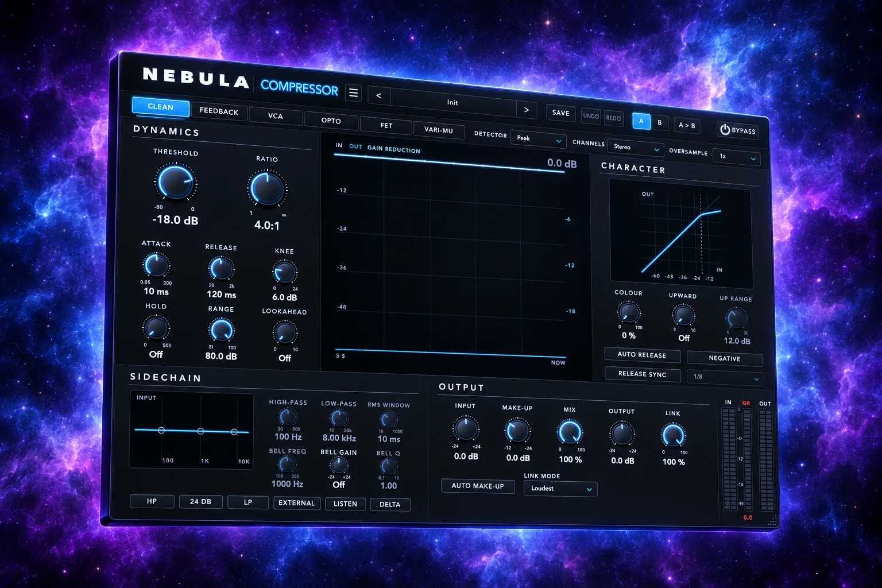Click the 4.0:1 ratio value
The image size is (882, 588).
coord(267,226)
